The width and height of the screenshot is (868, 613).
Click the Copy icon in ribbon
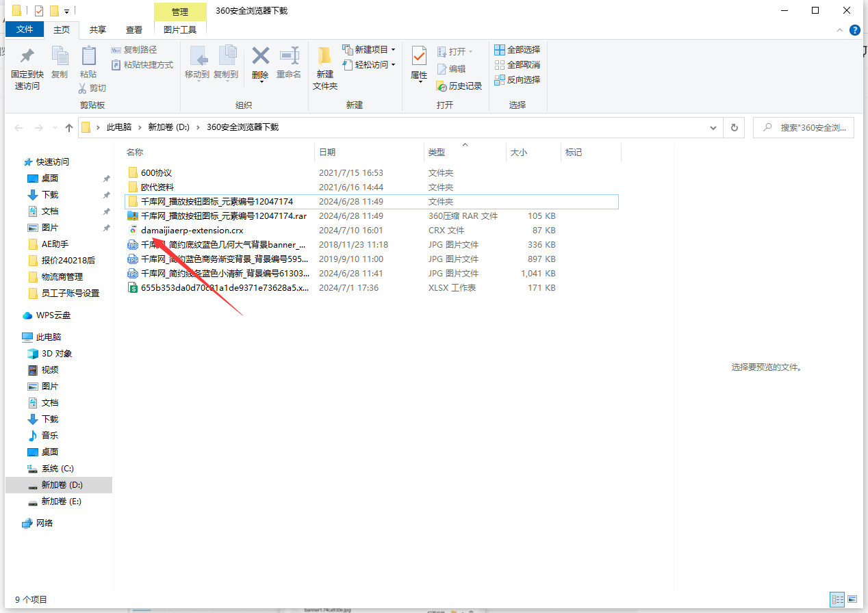[x=60, y=56]
